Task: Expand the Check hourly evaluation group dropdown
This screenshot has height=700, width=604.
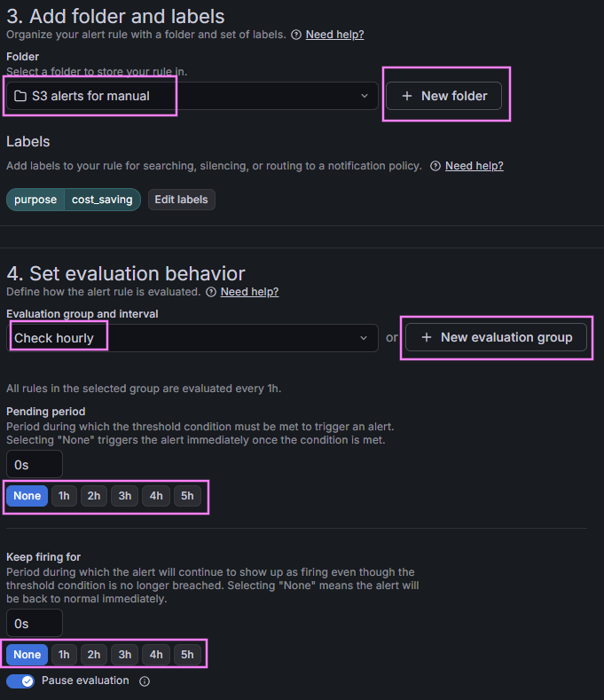Action: 192,338
